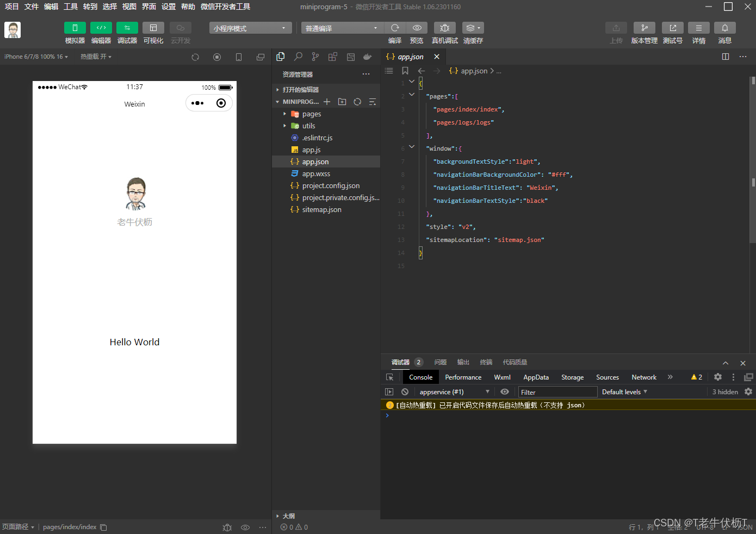
Task: Open the file explorer icon in sidebar
Action: coord(281,57)
